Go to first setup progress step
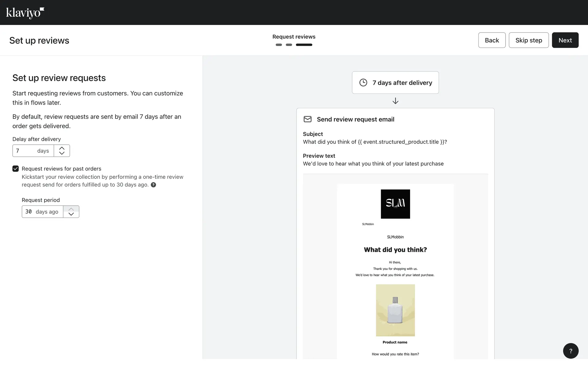Image resolution: width=588 pixels, height=368 pixels. [x=279, y=45]
